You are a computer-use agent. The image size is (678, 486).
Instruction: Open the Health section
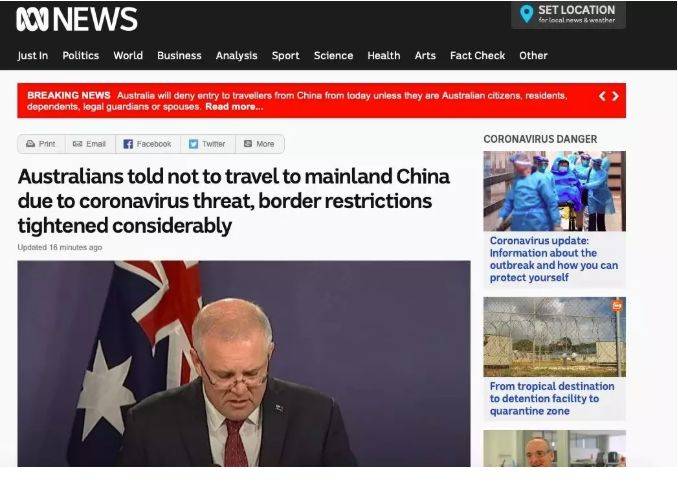click(x=384, y=55)
